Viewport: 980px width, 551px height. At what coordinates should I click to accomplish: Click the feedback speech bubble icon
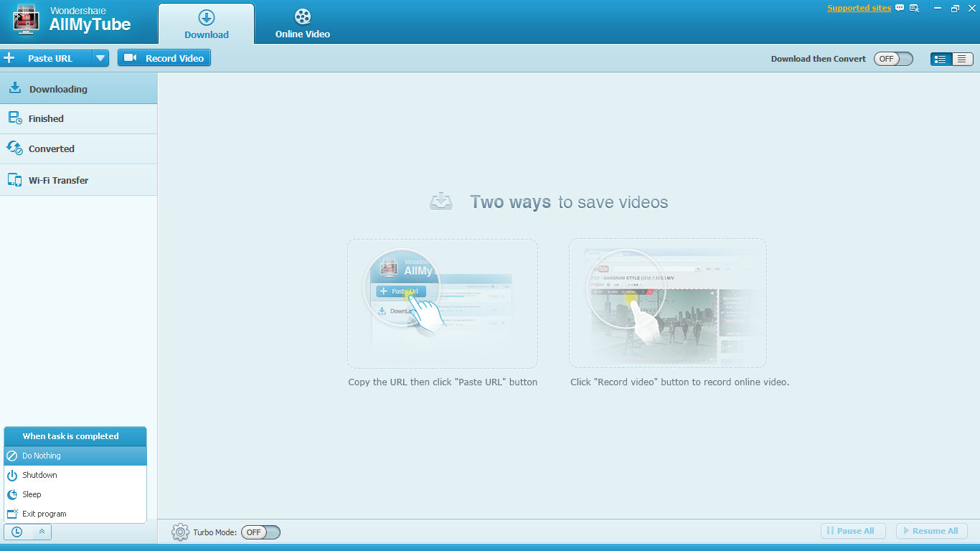pyautogui.click(x=900, y=9)
